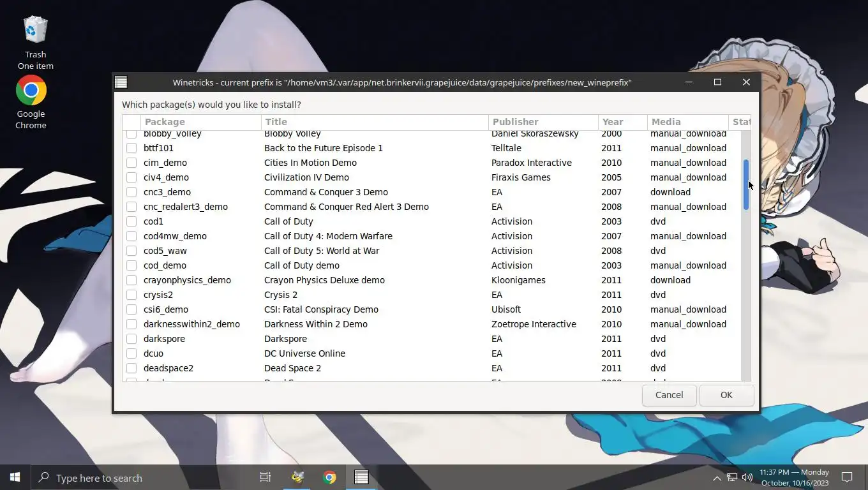The height and width of the screenshot is (490, 868).
Task: Select the dcuo checkbox
Action: [x=131, y=353]
